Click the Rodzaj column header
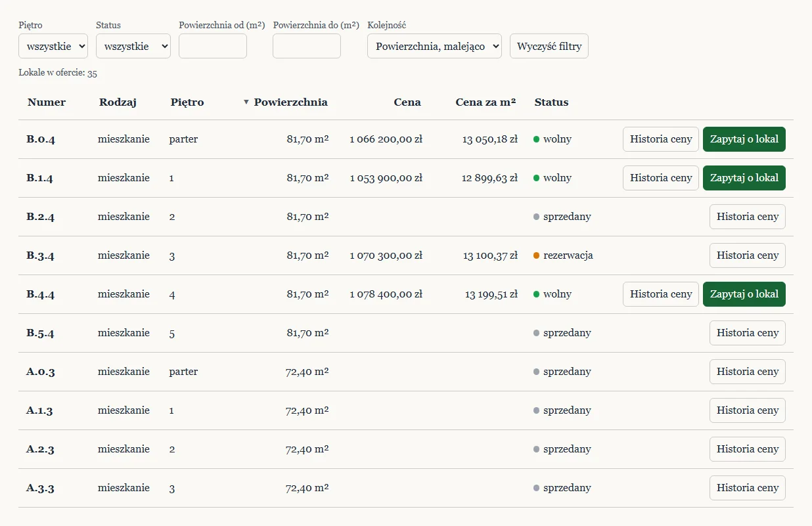The height and width of the screenshot is (526, 812). tap(118, 102)
